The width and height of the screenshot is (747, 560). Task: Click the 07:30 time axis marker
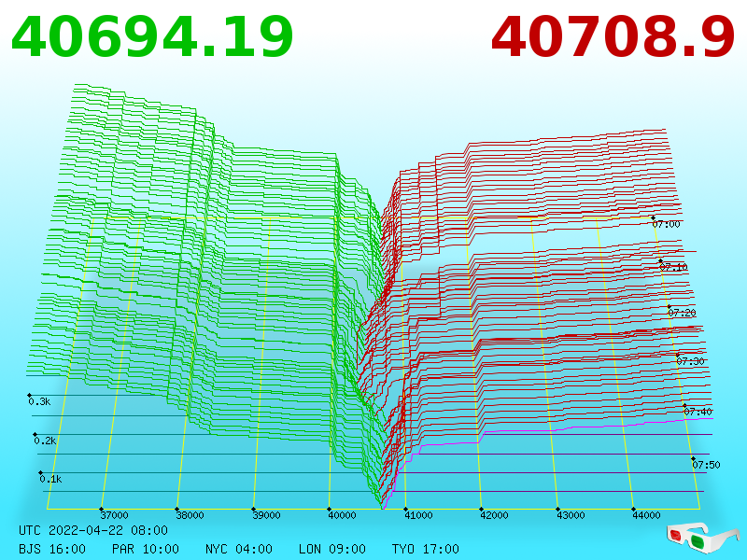pyautogui.click(x=690, y=361)
